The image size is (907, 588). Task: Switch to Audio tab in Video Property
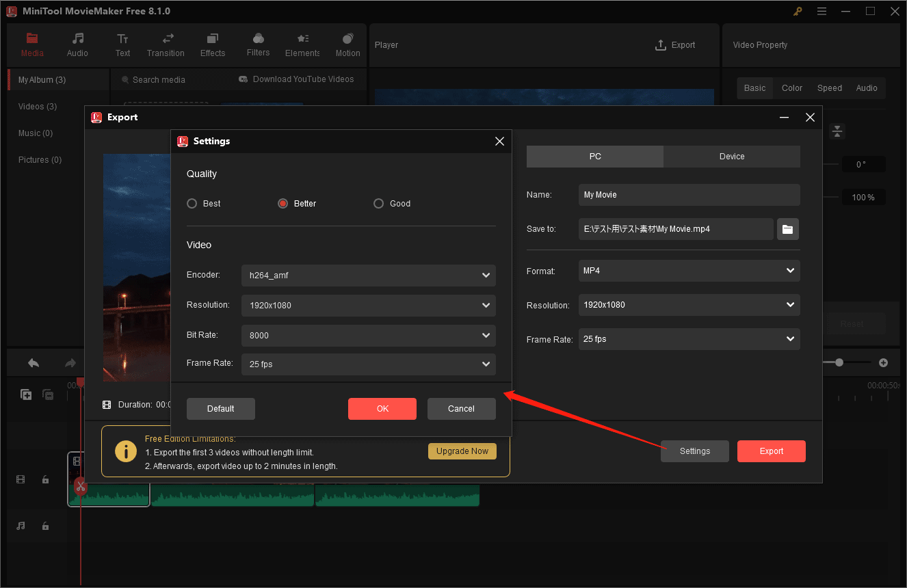point(867,88)
